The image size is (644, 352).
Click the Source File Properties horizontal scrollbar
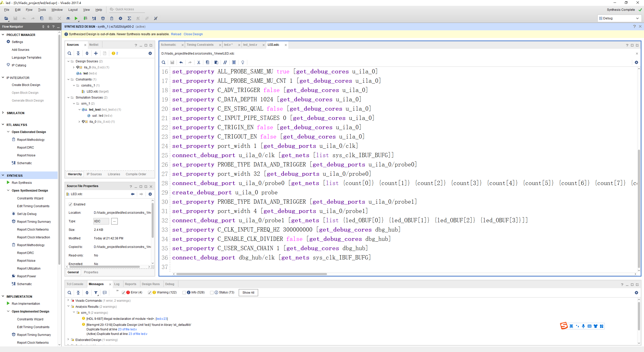tap(104, 267)
